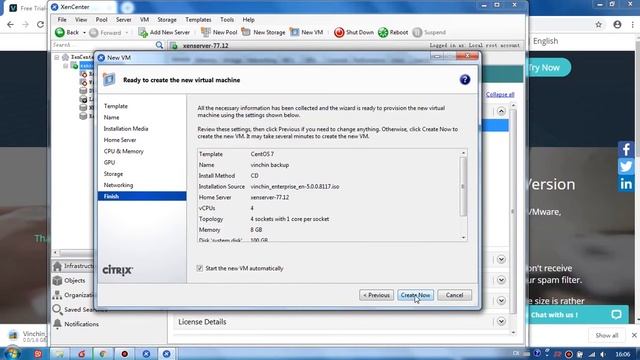Open the Windows Start button

(x=12, y=353)
